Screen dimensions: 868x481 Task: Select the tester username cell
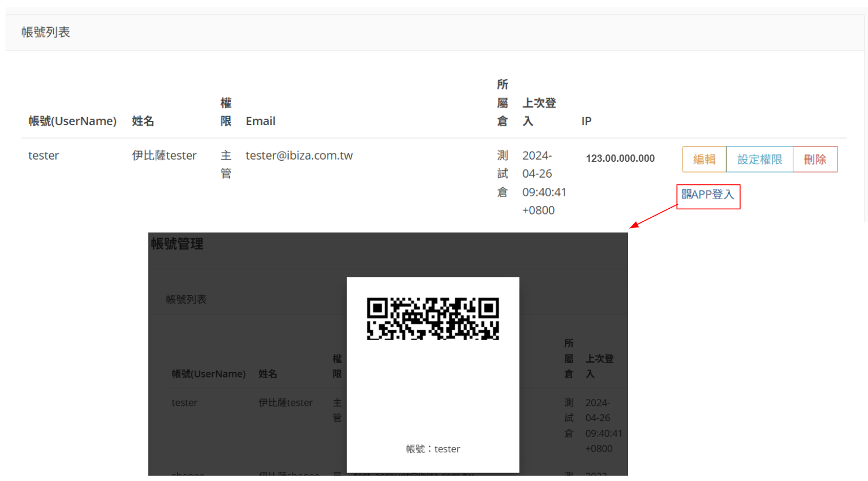(x=44, y=156)
